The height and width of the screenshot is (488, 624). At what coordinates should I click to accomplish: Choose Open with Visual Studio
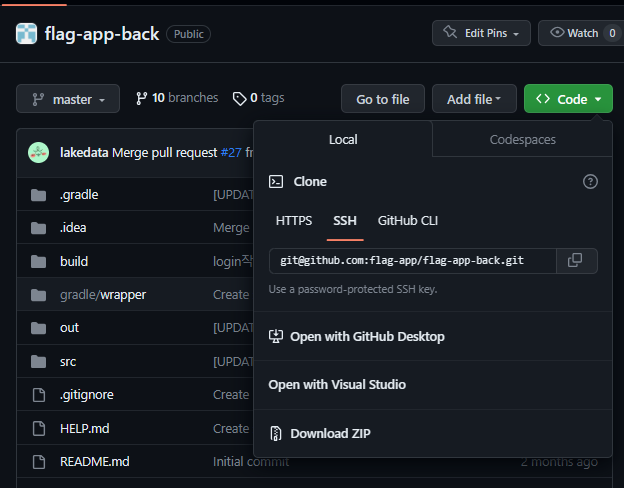(433, 385)
